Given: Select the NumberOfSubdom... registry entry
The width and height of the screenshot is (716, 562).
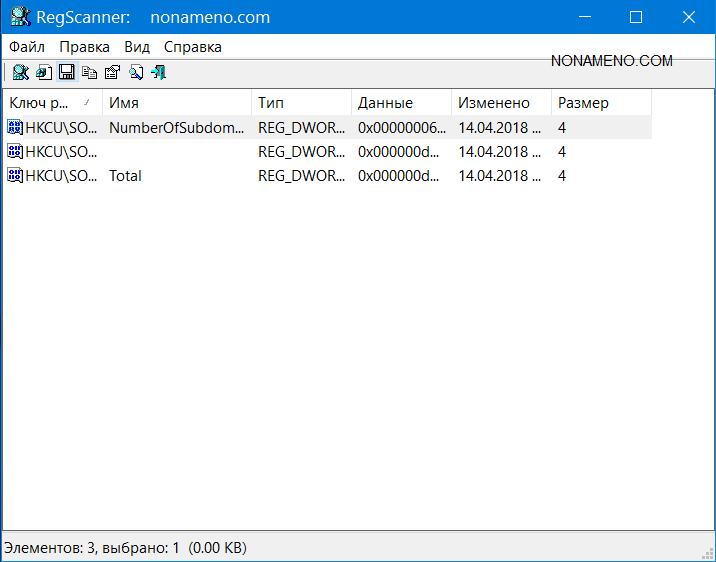Looking at the screenshot, I should (176, 127).
